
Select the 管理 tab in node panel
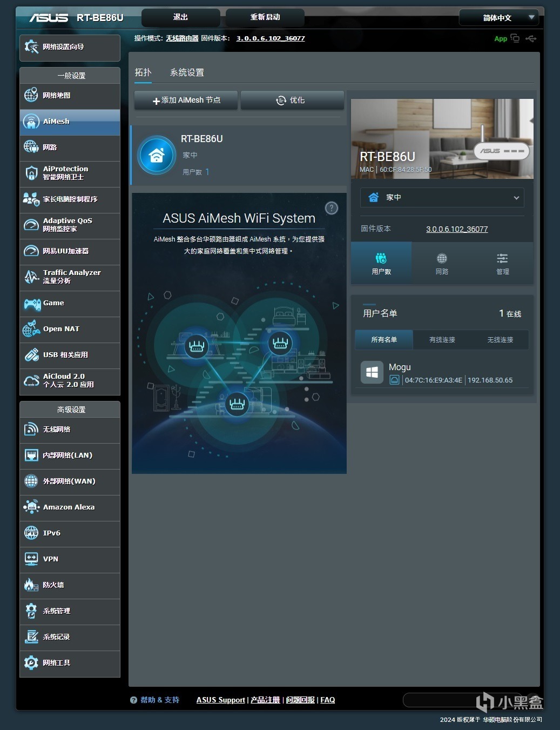click(503, 263)
